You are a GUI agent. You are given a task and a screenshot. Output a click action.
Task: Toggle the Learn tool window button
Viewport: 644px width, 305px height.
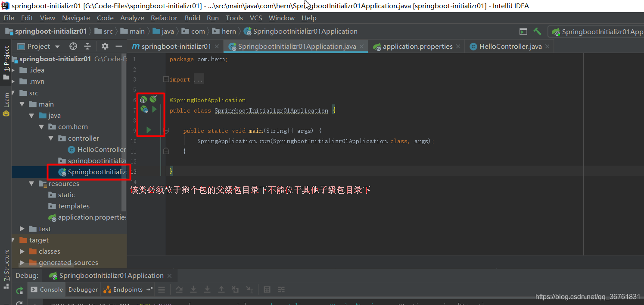(x=6, y=104)
